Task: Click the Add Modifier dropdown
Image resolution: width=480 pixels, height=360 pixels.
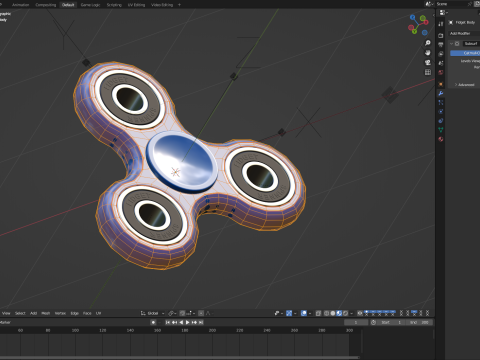Action: click(x=464, y=33)
